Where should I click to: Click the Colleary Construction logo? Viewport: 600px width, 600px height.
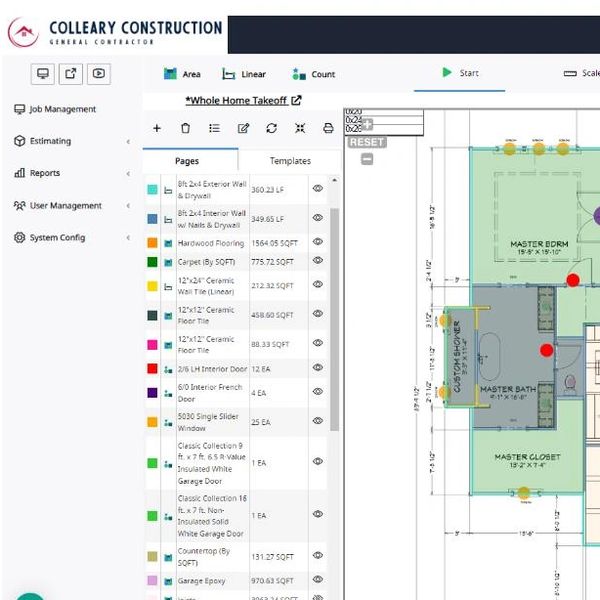[x=115, y=33]
